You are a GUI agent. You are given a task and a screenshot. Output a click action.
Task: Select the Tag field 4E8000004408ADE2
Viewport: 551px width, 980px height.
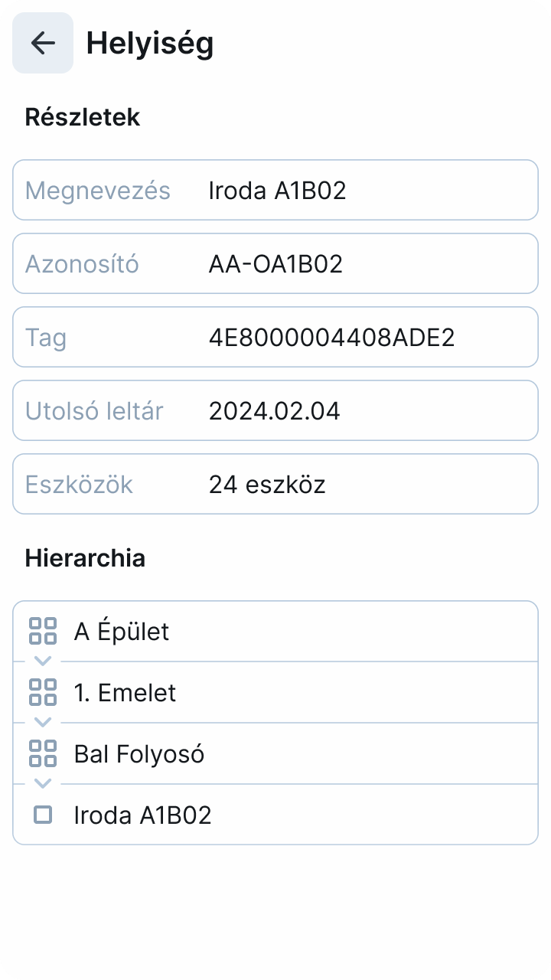click(331, 337)
